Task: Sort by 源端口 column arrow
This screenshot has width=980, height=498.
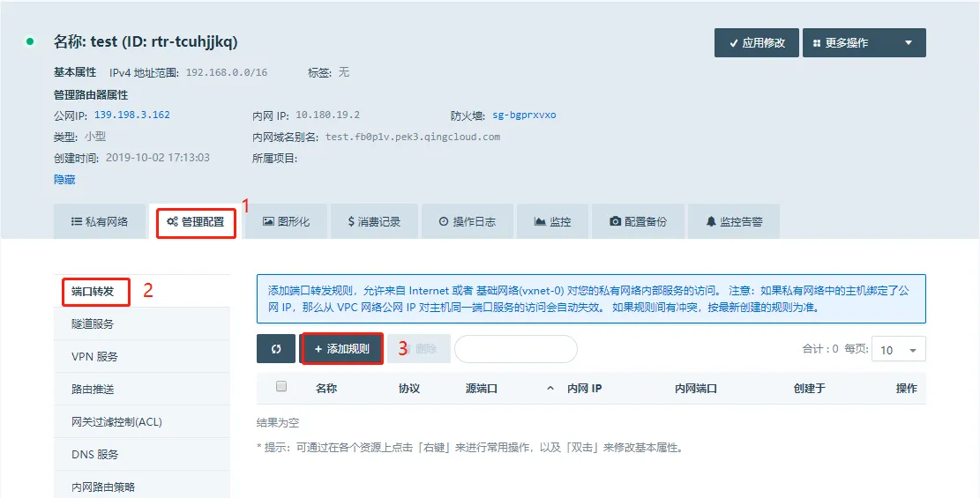Action: (x=550, y=388)
